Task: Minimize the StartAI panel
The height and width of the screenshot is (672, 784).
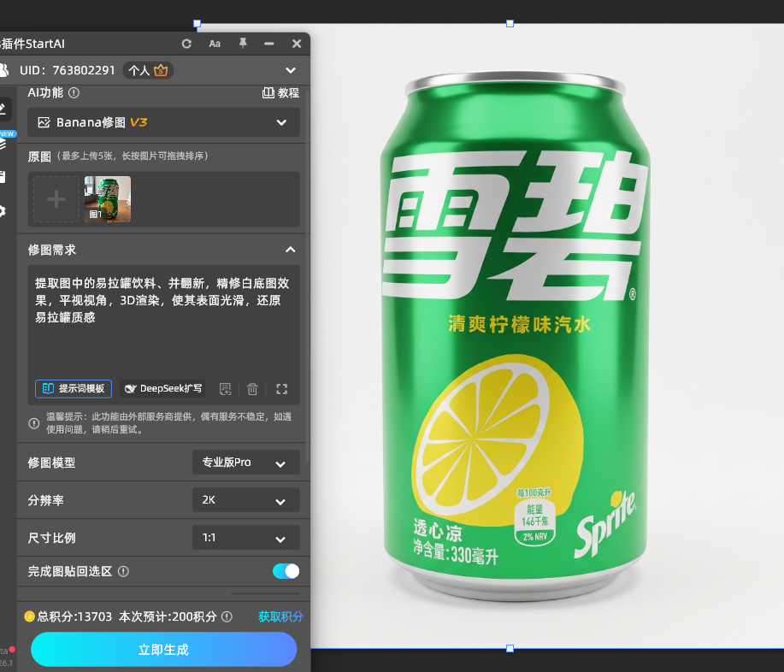Action: pyautogui.click(x=269, y=44)
